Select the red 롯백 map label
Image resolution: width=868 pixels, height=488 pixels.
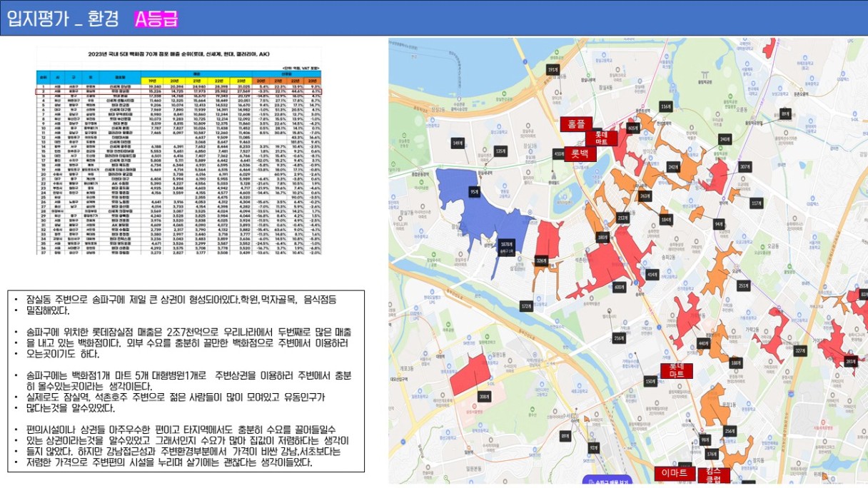580,153
